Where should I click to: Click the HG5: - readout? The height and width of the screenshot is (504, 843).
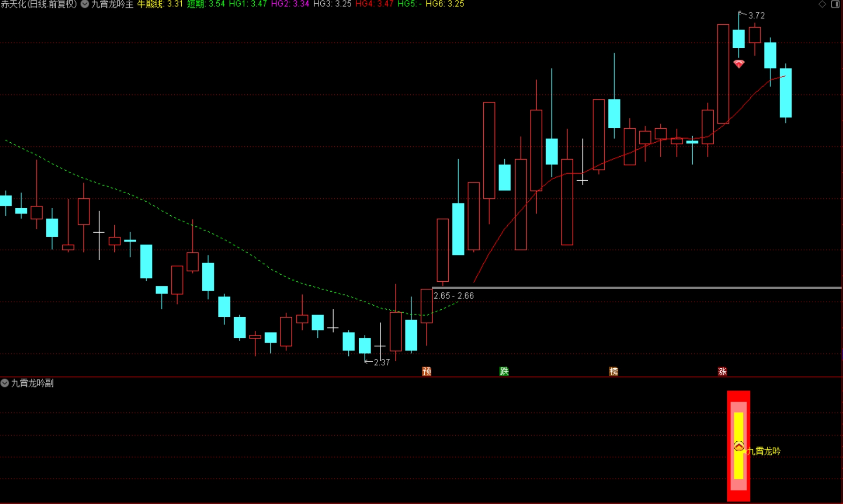pos(410,4)
